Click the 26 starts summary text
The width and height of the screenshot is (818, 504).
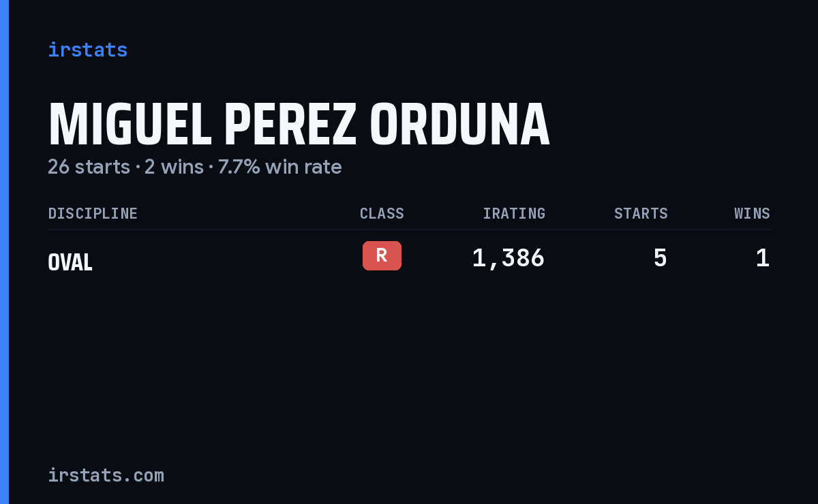pos(89,167)
